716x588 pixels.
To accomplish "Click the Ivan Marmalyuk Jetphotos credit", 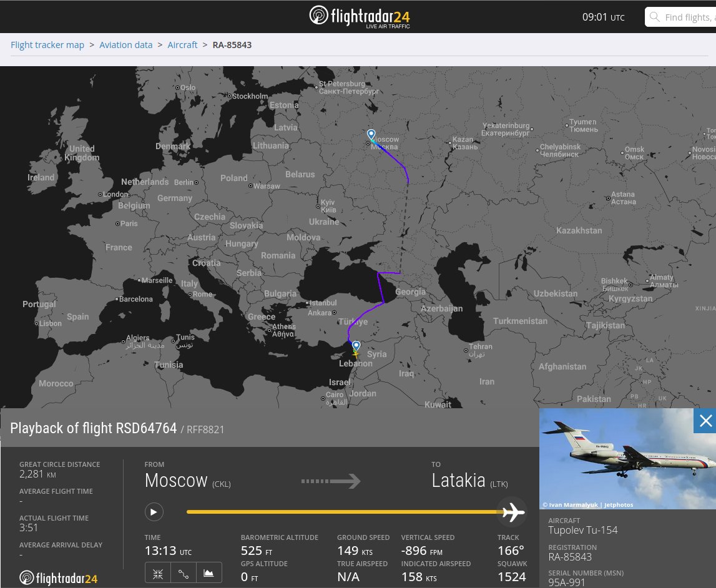I will 587,504.
